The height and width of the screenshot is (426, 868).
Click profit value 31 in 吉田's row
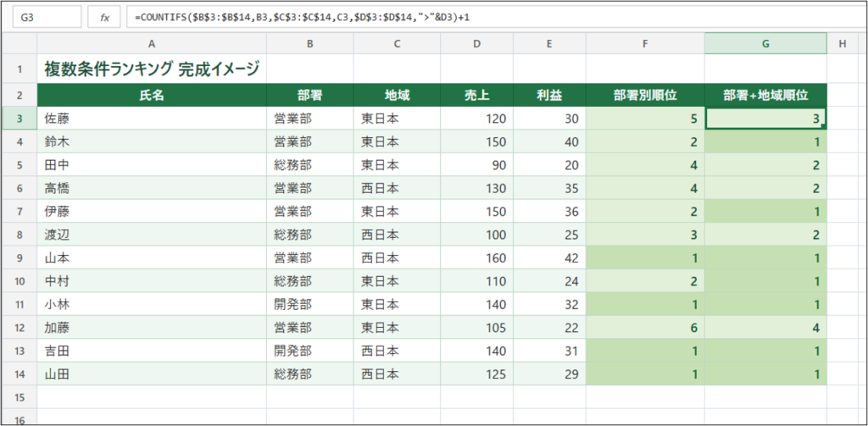[549, 351]
